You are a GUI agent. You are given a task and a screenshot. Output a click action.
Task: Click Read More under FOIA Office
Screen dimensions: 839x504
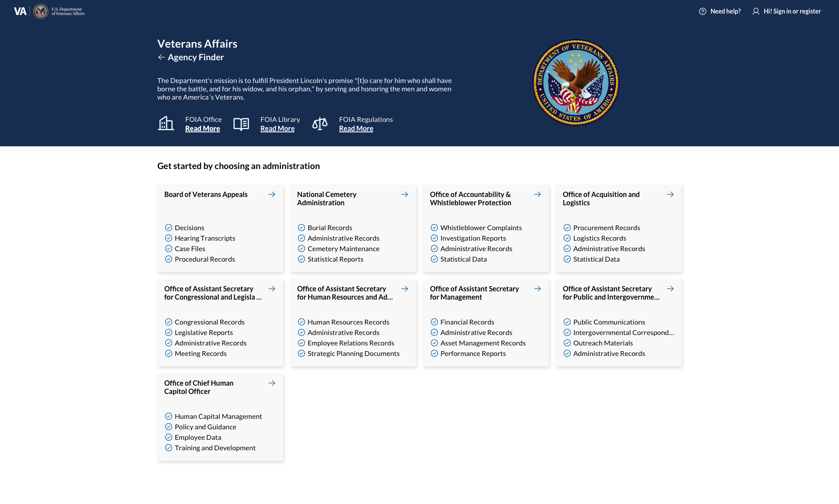[x=202, y=128]
